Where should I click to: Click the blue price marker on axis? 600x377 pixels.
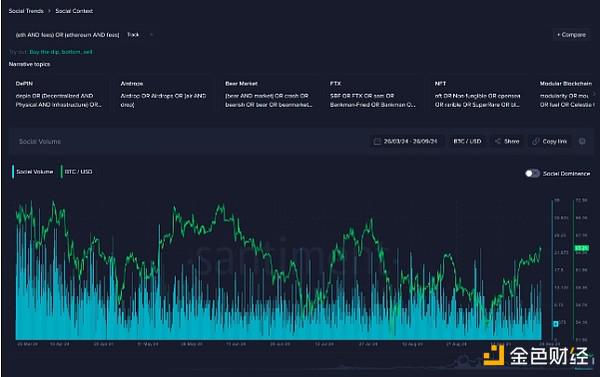tap(556, 324)
